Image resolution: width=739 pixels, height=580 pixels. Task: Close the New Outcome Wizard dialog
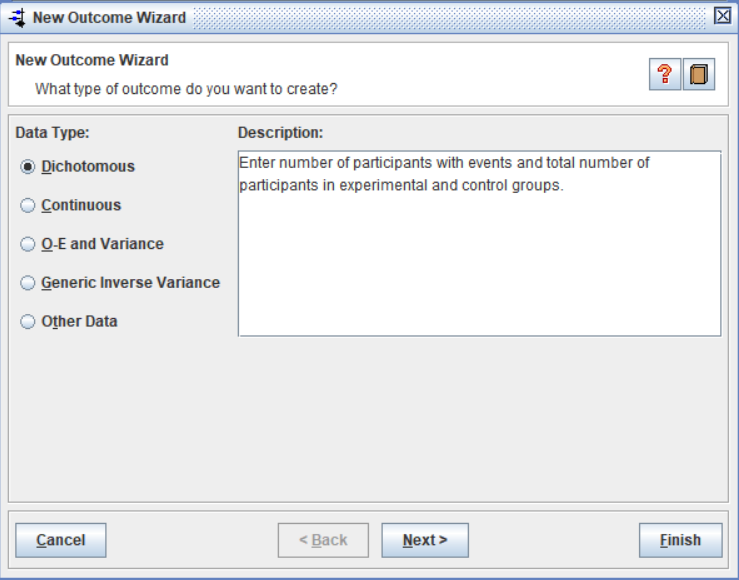[722, 16]
